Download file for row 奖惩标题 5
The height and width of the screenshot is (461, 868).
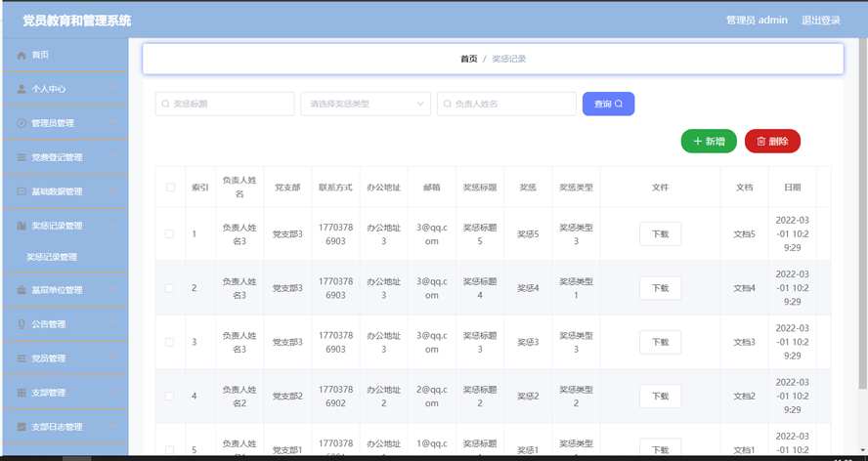click(x=661, y=234)
